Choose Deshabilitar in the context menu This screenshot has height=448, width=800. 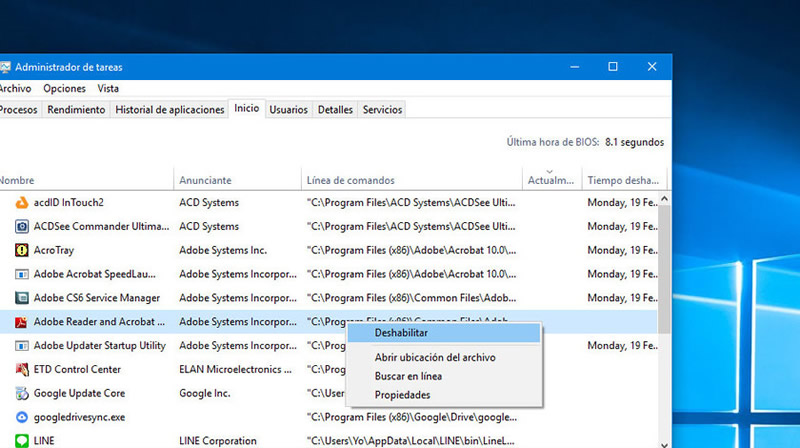tap(444, 333)
